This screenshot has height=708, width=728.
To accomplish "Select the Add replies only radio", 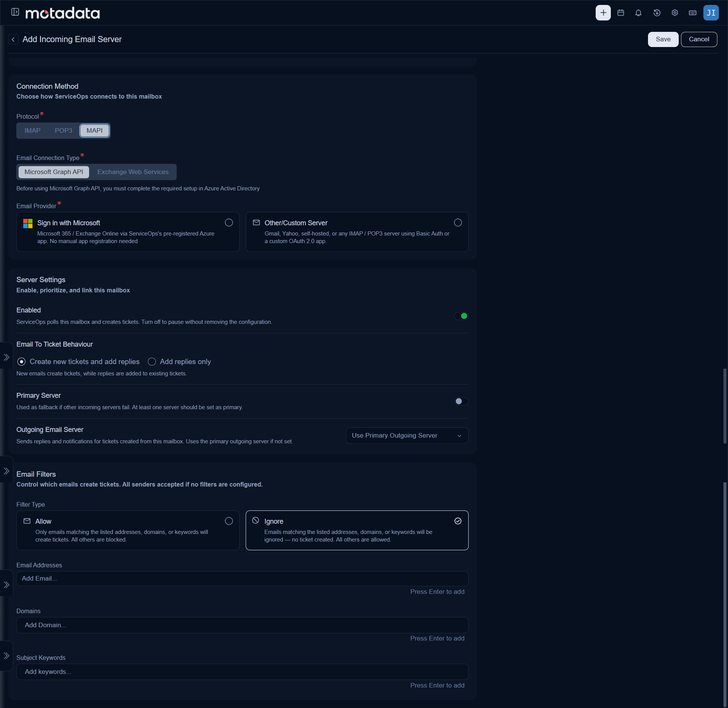I will coord(152,362).
